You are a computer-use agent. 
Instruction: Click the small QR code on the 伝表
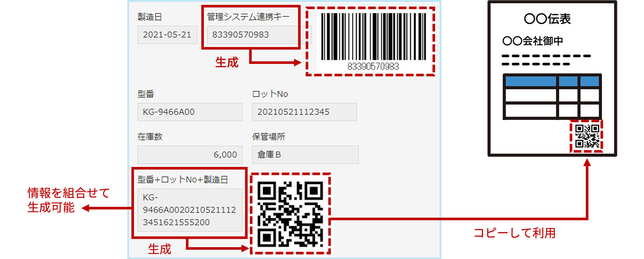tap(587, 136)
